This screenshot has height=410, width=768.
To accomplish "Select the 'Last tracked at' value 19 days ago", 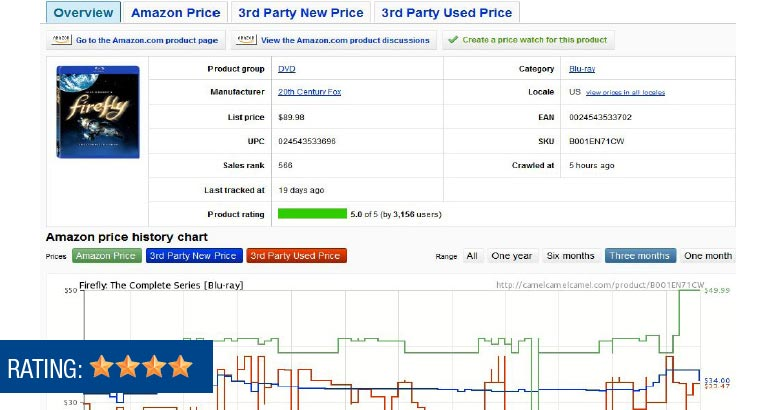I will point(301,190).
